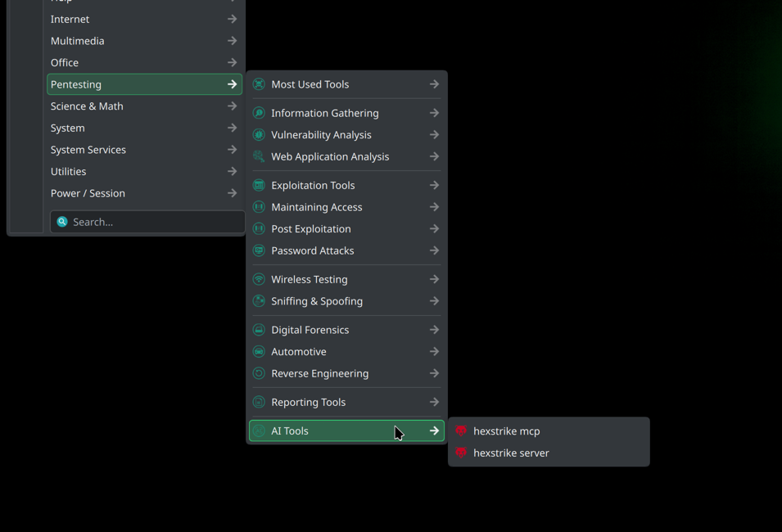The image size is (782, 532).
Task: Expand Most Used Tools submenu arrow
Action: (x=434, y=84)
